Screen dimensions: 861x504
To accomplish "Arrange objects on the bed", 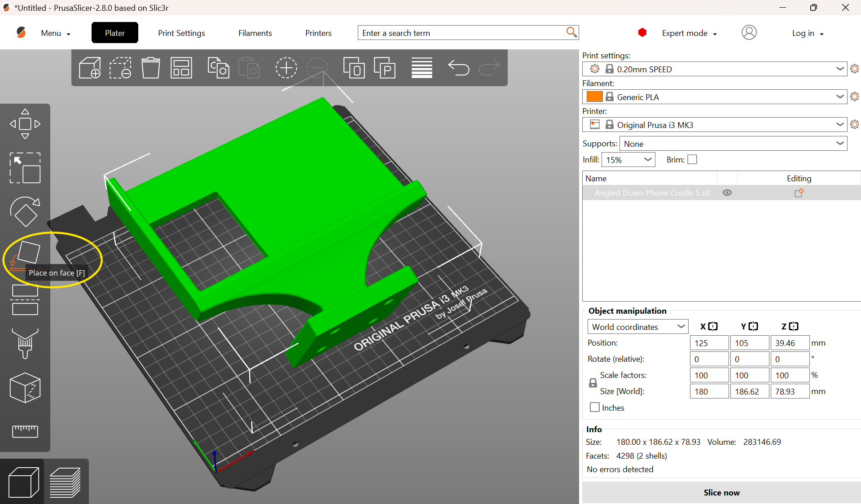I will point(181,68).
